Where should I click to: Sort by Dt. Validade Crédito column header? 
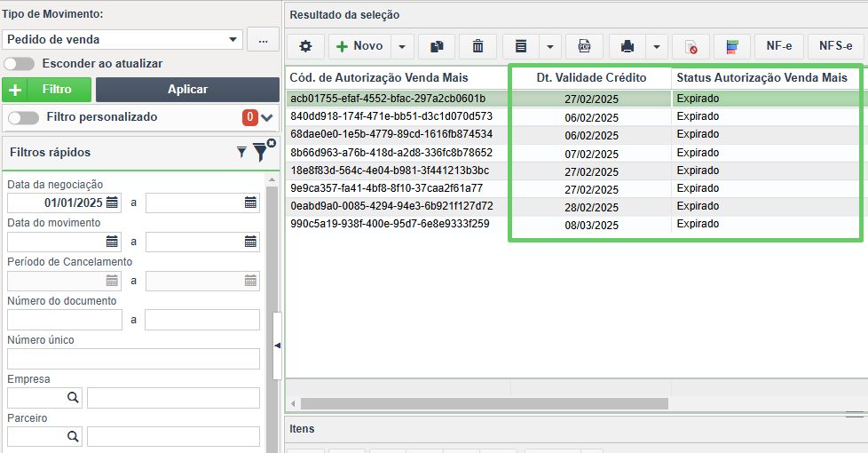pyautogui.click(x=591, y=78)
